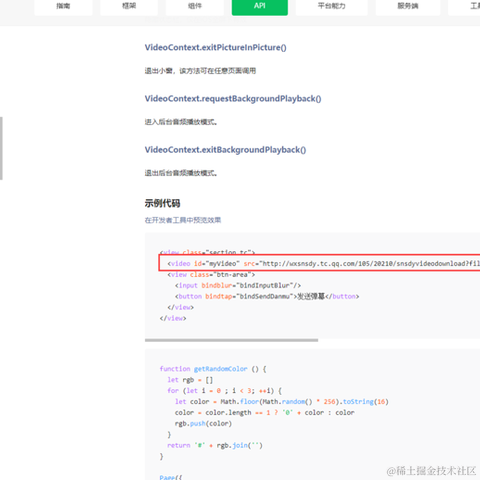Click the Math.floor(Math.random() code line
480x480 pixels.
click(282, 402)
